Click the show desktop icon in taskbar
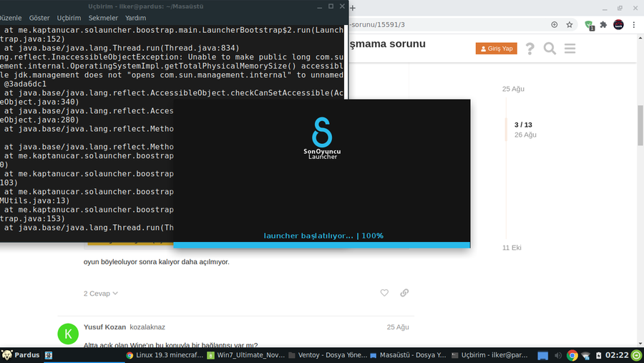Screen dimensions: 644x363 point(49,355)
